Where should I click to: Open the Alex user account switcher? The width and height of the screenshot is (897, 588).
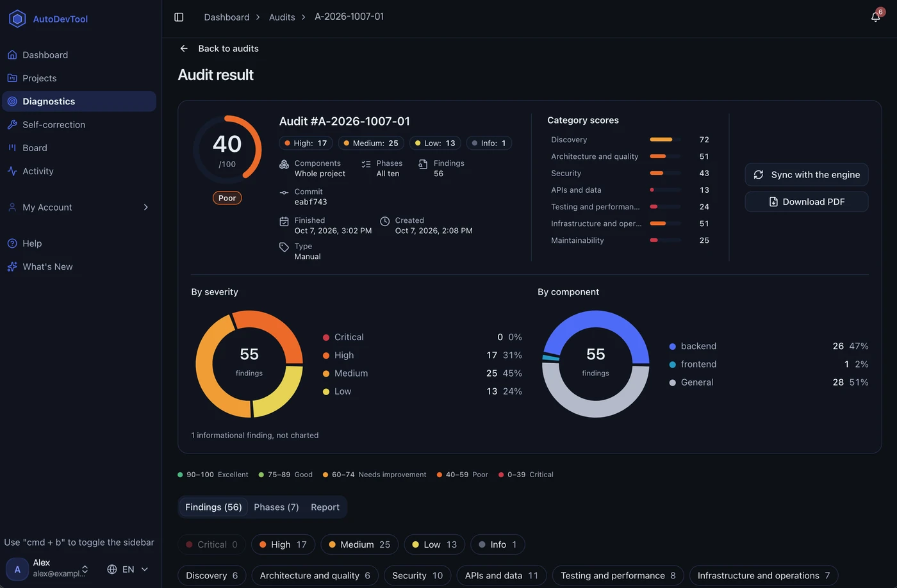pos(48,568)
